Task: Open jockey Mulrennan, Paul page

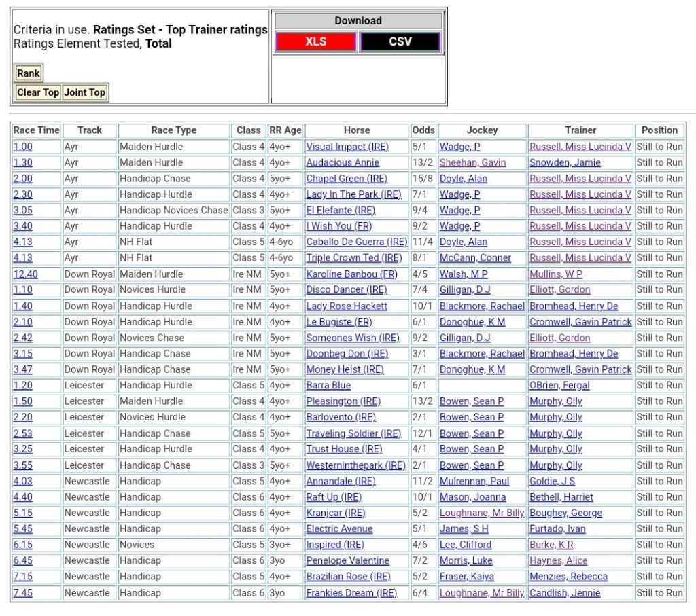Action: click(x=474, y=482)
